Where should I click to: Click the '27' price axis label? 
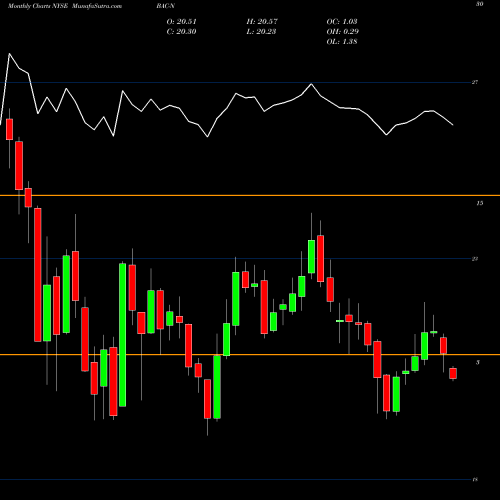point(475,82)
